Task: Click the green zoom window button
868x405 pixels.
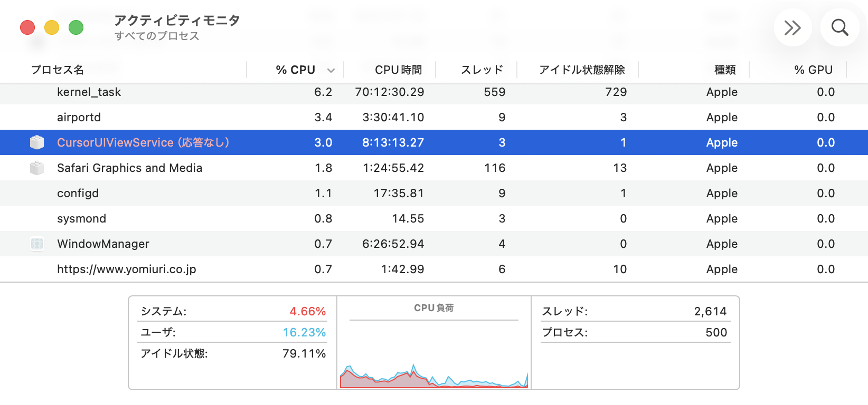Action: pyautogui.click(x=76, y=27)
